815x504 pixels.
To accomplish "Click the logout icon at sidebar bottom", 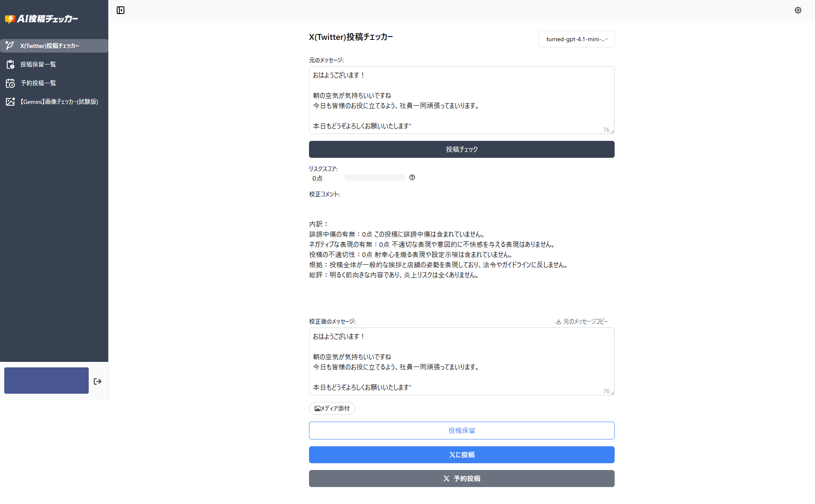I will tap(97, 381).
